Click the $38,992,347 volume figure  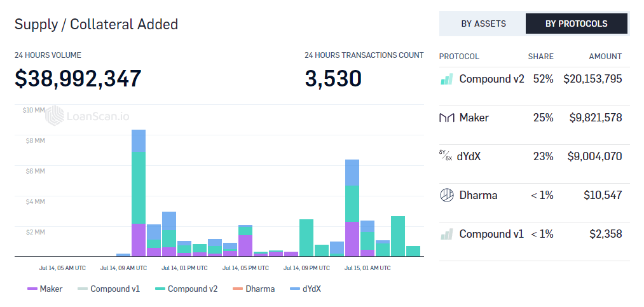click(78, 78)
